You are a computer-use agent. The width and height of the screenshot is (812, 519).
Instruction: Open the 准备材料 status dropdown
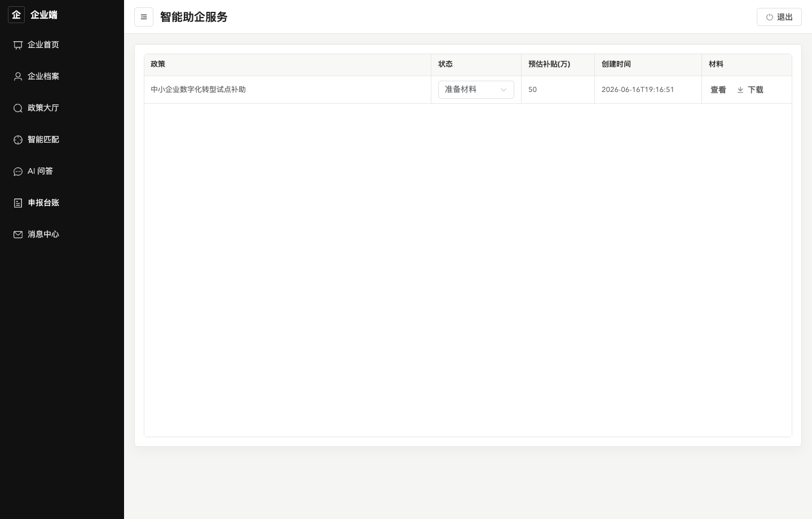pos(476,90)
